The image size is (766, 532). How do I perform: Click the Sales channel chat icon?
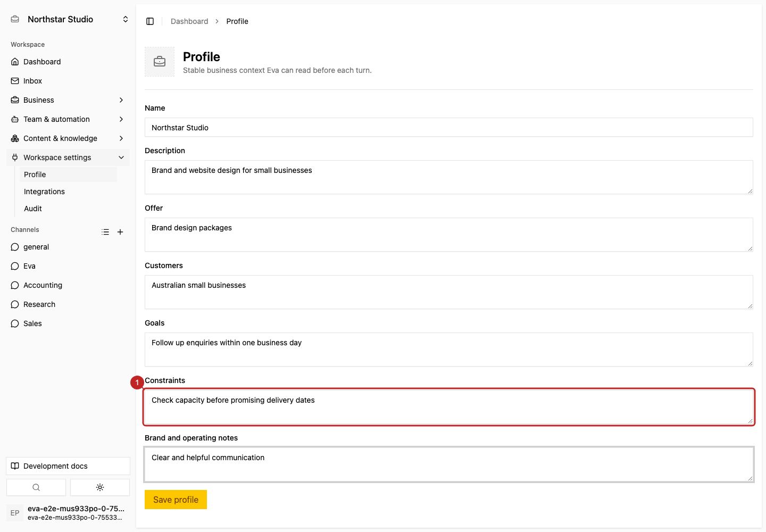pos(15,323)
